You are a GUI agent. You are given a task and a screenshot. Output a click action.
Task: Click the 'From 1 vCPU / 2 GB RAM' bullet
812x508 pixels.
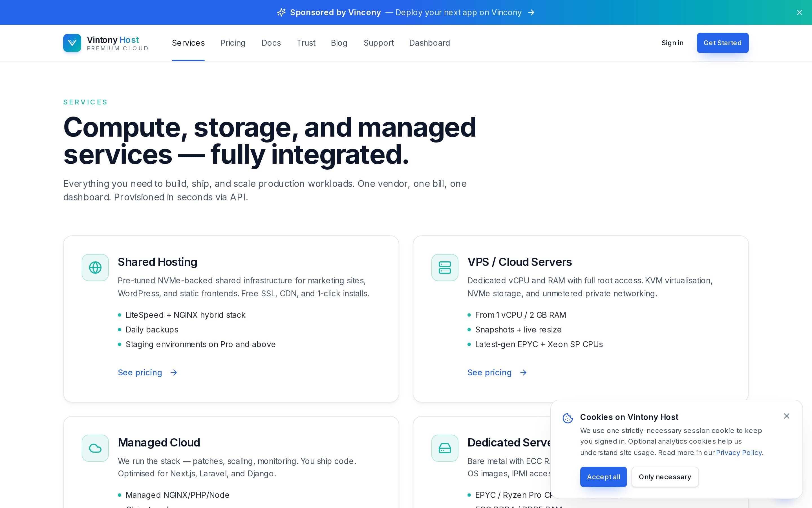(x=521, y=315)
